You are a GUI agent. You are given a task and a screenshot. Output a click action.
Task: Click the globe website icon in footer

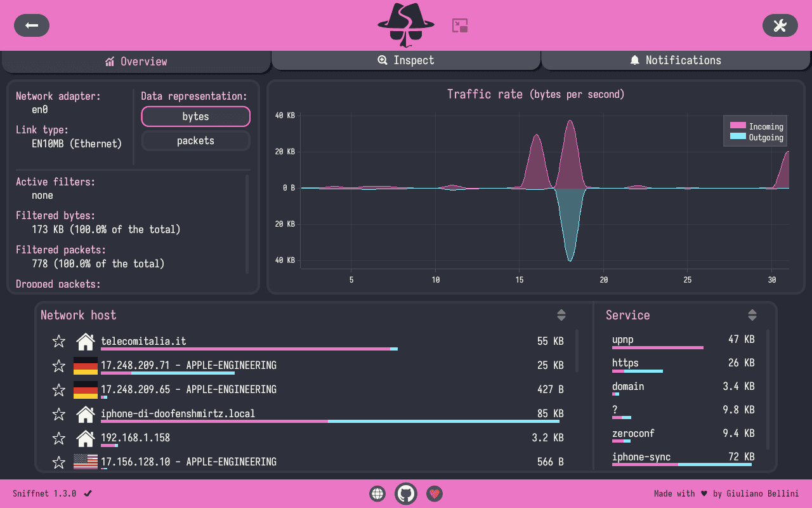point(377,493)
